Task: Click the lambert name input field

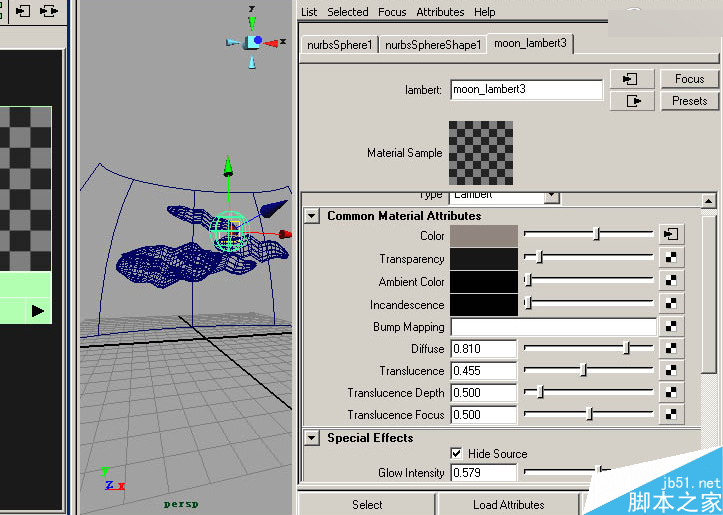Action: tap(527, 89)
